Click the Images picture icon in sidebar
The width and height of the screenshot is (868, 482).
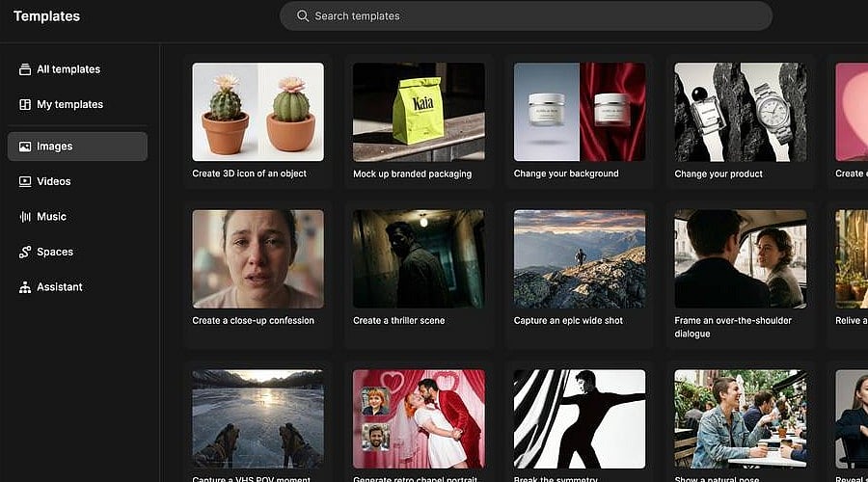pos(25,147)
